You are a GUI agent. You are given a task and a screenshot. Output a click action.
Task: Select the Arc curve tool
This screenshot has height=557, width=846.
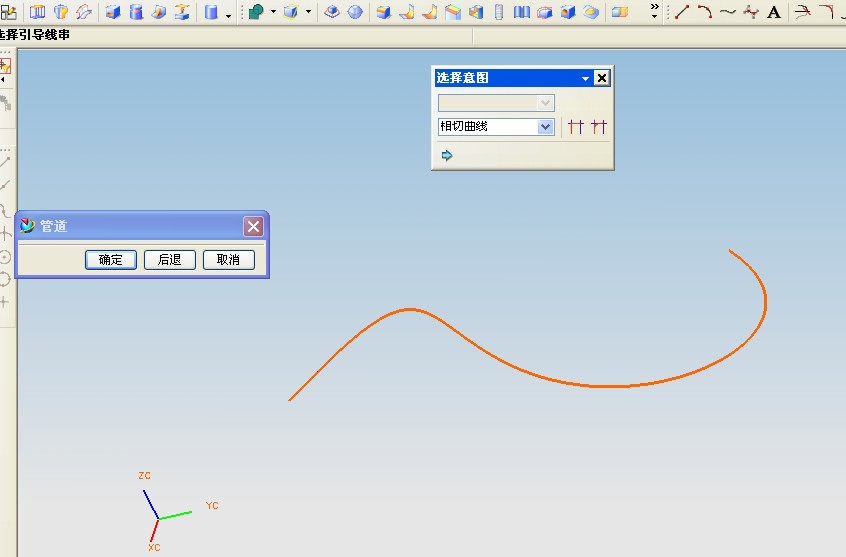tap(705, 12)
